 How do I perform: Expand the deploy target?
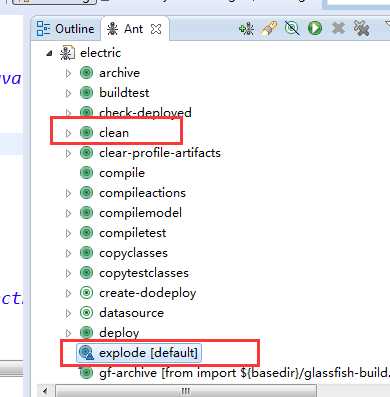[68, 333]
